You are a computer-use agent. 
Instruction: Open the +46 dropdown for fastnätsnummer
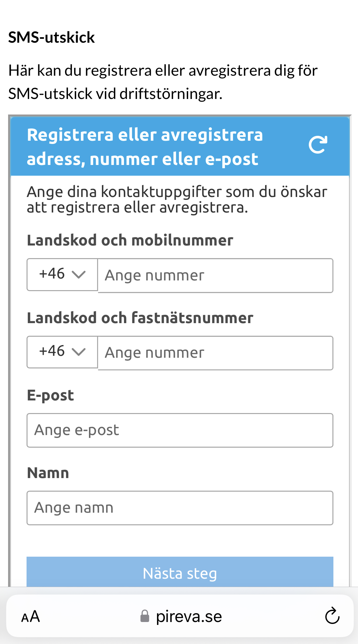point(62,352)
